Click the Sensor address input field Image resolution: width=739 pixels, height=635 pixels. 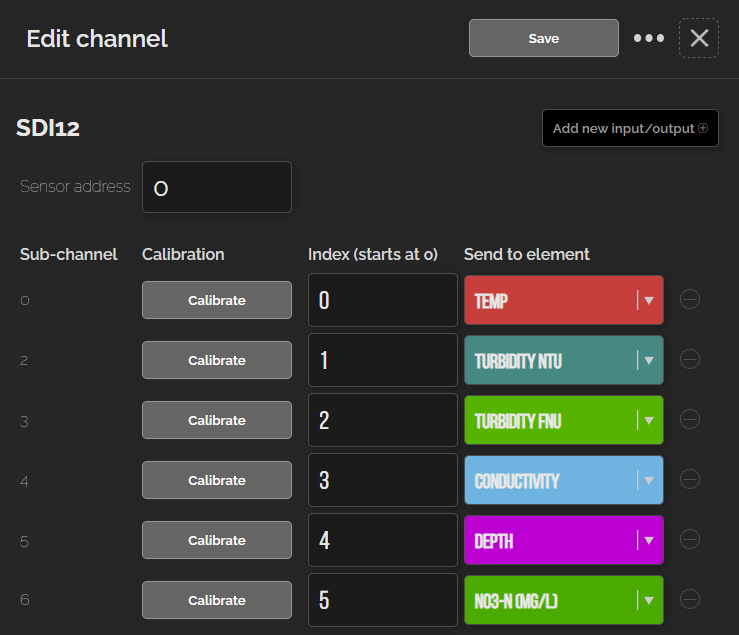(217, 187)
